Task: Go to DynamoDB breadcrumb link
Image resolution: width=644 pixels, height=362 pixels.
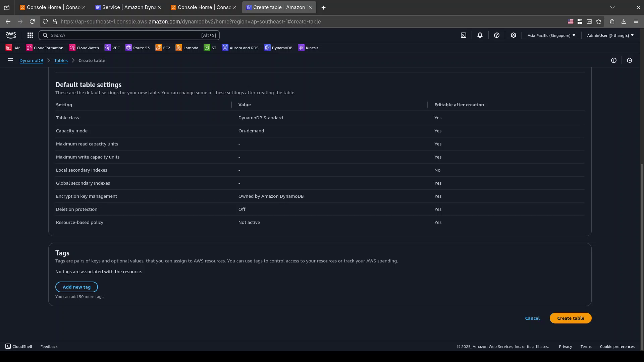Action: tap(31, 60)
